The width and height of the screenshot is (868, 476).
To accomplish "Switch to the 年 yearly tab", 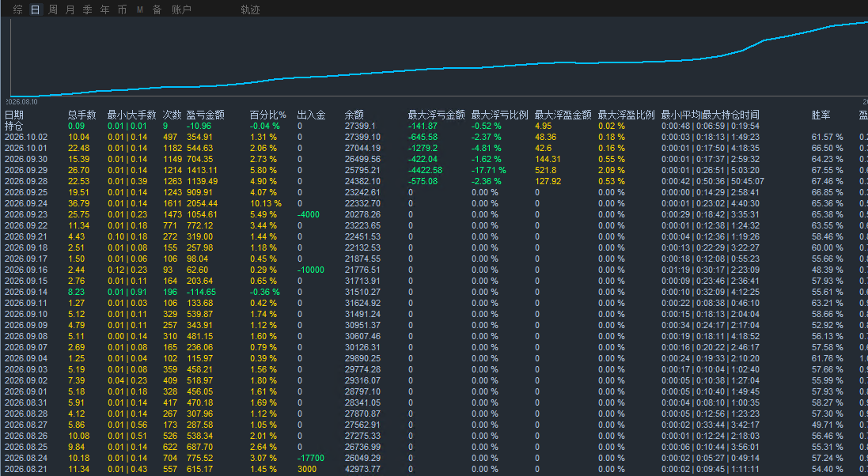I will (104, 9).
